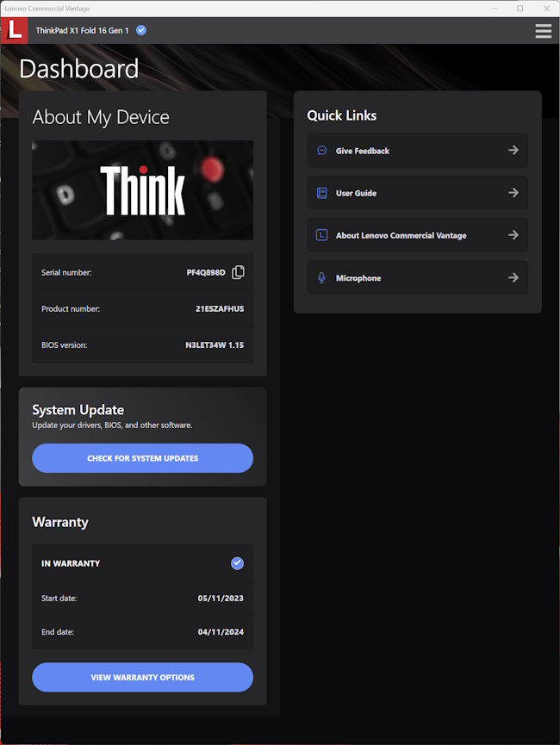560x745 pixels.
Task: Click the Lenovo Commercial Vantage window title
Action: pyautogui.click(x=47, y=9)
